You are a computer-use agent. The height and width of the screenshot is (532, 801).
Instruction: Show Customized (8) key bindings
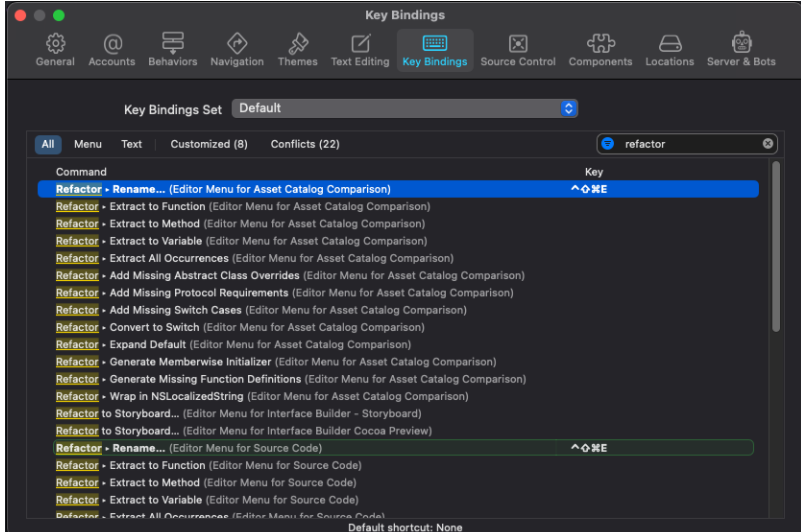tap(209, 144)
